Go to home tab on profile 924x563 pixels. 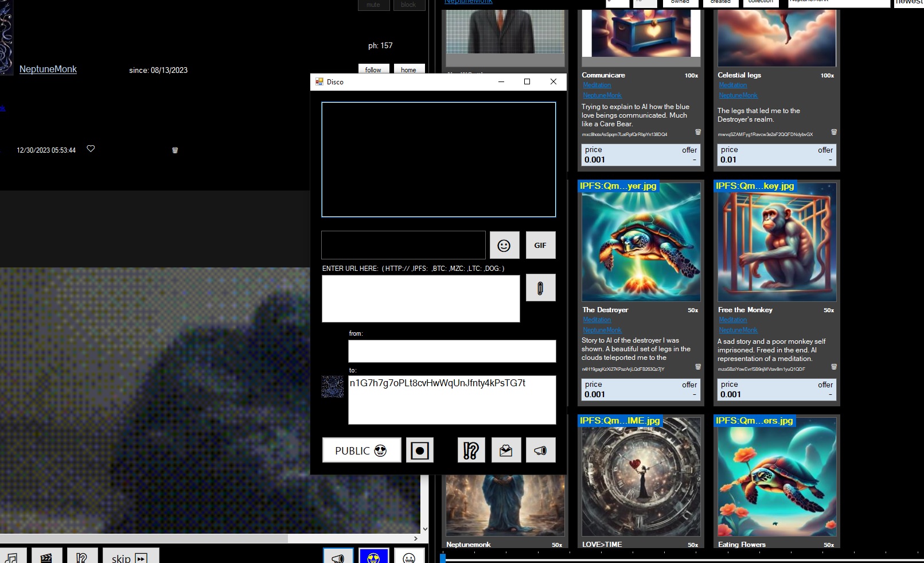408,69
